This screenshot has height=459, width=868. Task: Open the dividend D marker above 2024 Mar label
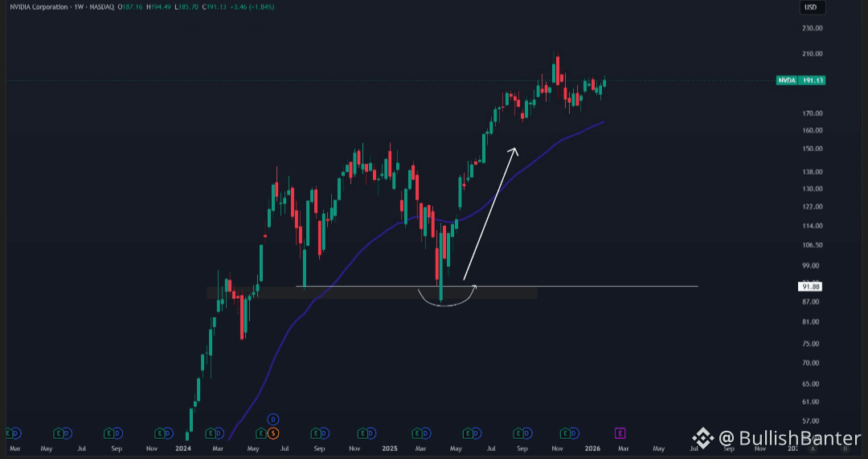tap(219, 433)
